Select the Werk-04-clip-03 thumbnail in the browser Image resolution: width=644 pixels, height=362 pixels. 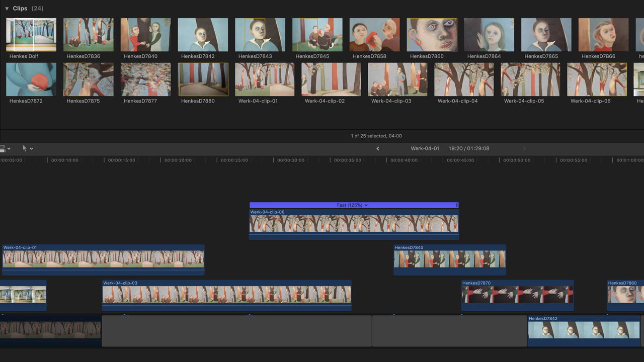pos(397,79)
